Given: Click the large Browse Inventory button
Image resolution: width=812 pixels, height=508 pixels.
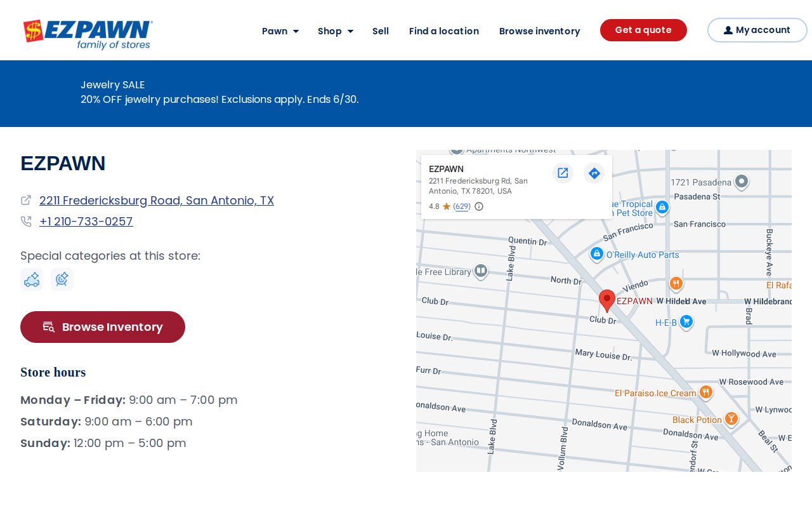Looking at the screenshot, I should point(103,327).
